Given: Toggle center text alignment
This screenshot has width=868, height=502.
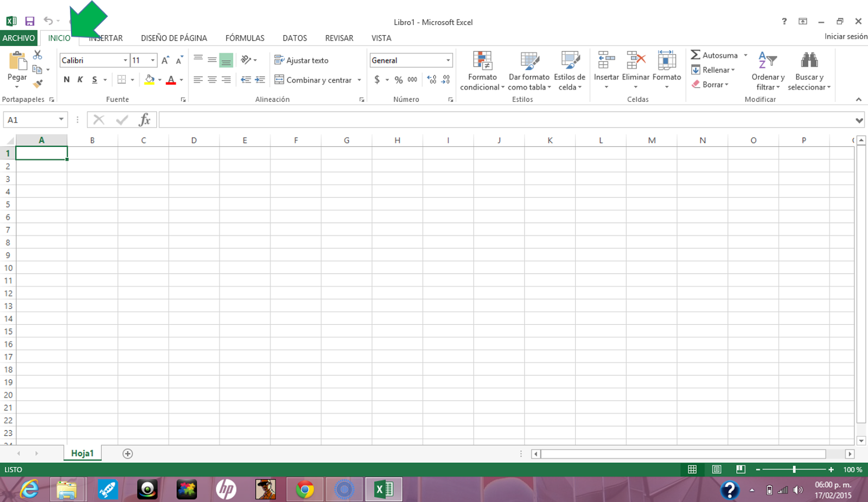Looking at the screenshot, I should (x=212, y=80).
